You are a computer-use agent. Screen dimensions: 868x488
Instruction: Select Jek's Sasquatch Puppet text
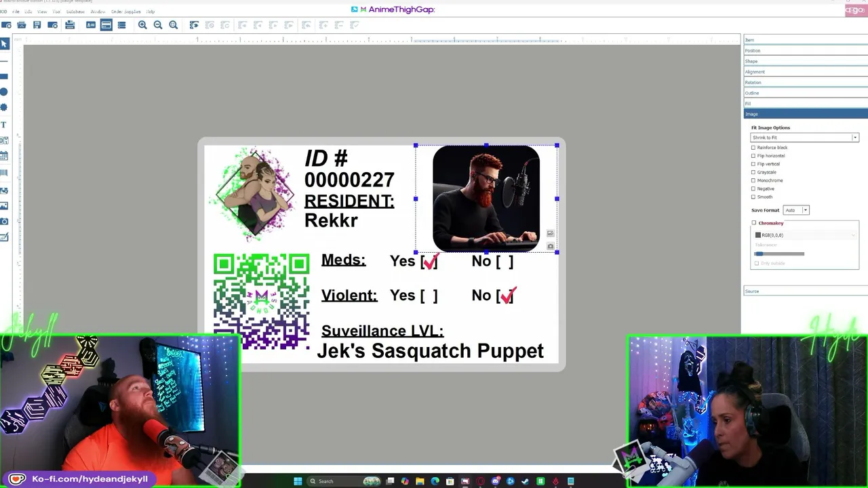click(x=430, y=350)
